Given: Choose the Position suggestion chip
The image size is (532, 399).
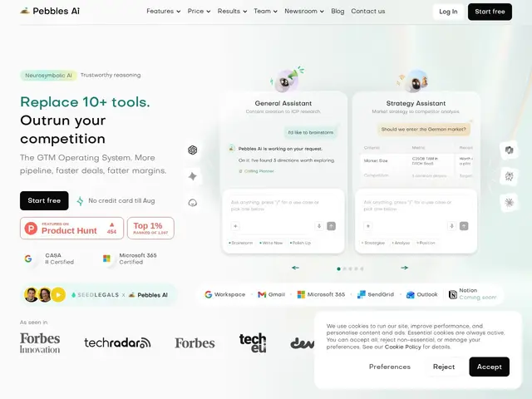Looking at the screenshot, I should [x=426, y=243].
